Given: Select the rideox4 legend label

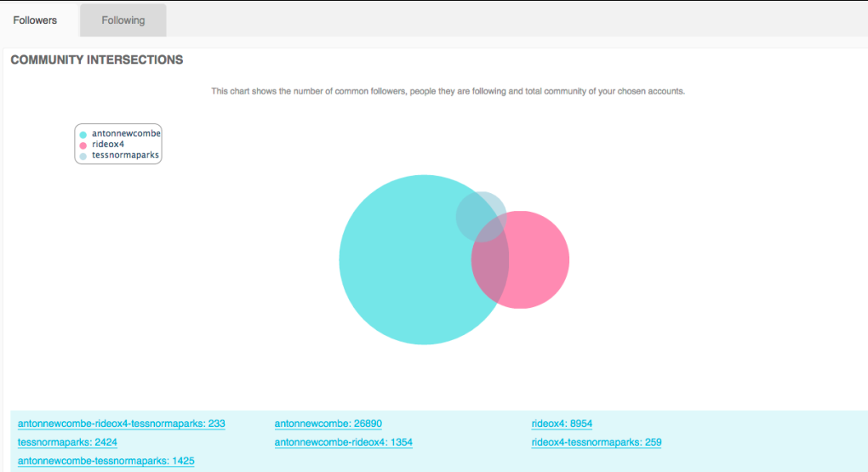Looking at the screenshot, I should point(108,145).
